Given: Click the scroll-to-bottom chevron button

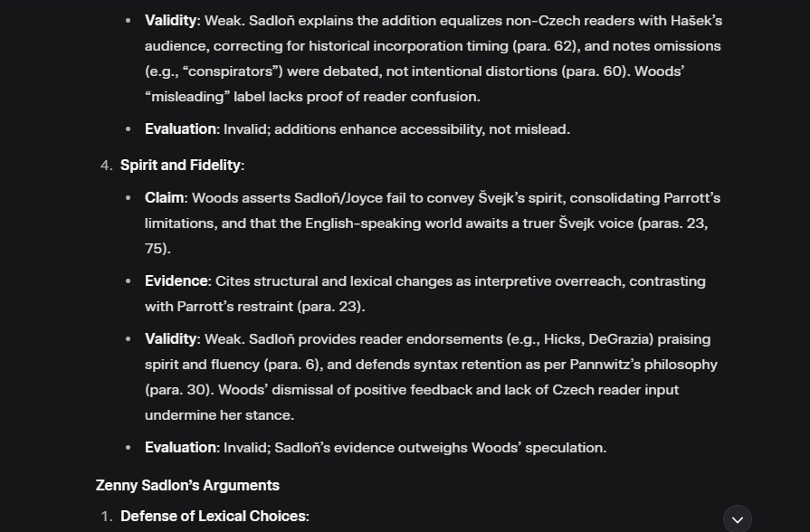Looking at the screenshot, I should pos(737,518).
